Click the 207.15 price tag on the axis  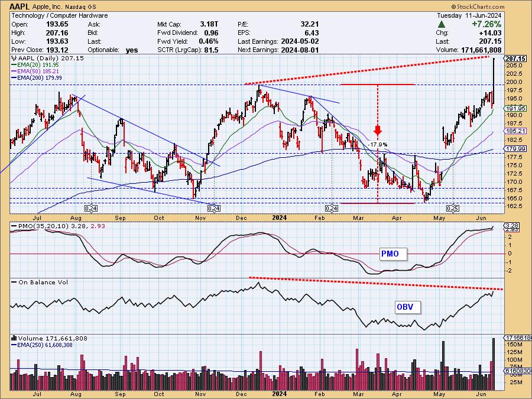(516, 59)
